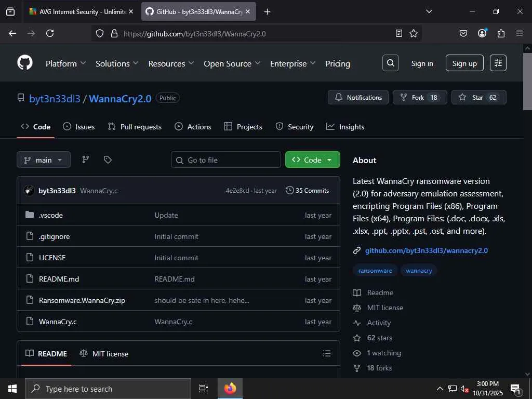Image resolution: width=532 pixels, height=399 pixels.
Task: Open 35 Commits history link
Action: click(308, 190)
